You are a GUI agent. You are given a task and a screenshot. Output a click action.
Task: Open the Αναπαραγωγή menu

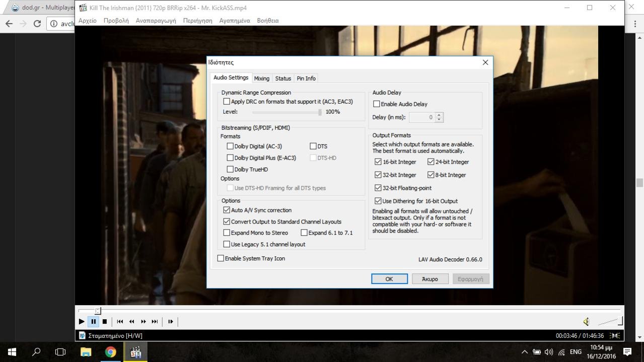coord(156,21)
